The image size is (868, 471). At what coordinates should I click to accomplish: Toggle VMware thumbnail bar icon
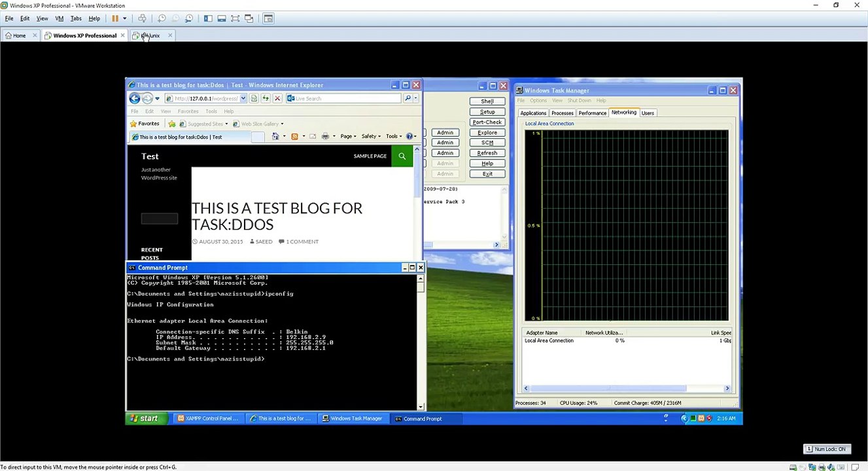(222, 18)
